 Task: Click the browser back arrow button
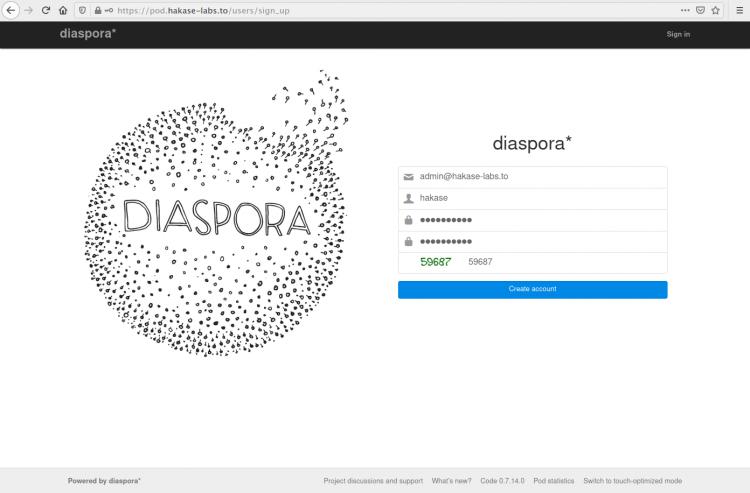coord(9,10)
